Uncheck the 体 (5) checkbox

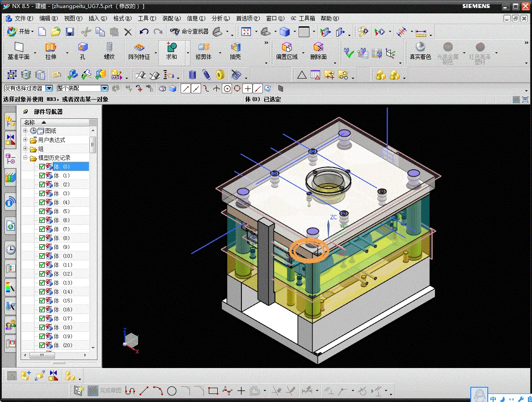click(42, 211)
